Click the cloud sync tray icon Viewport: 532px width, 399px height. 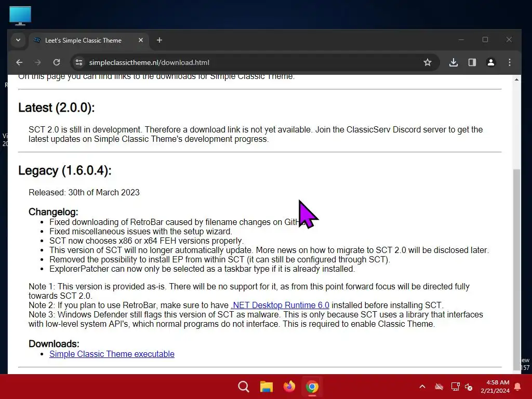click(x=439, y=387)
